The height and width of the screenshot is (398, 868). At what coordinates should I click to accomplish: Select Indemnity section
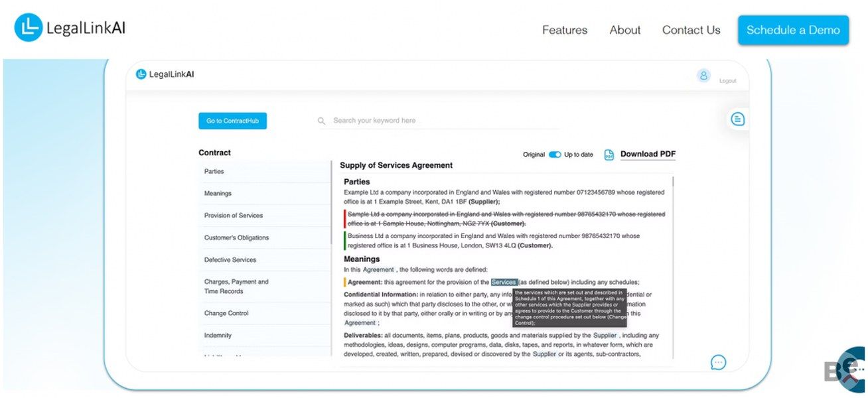tap(265, 336)
